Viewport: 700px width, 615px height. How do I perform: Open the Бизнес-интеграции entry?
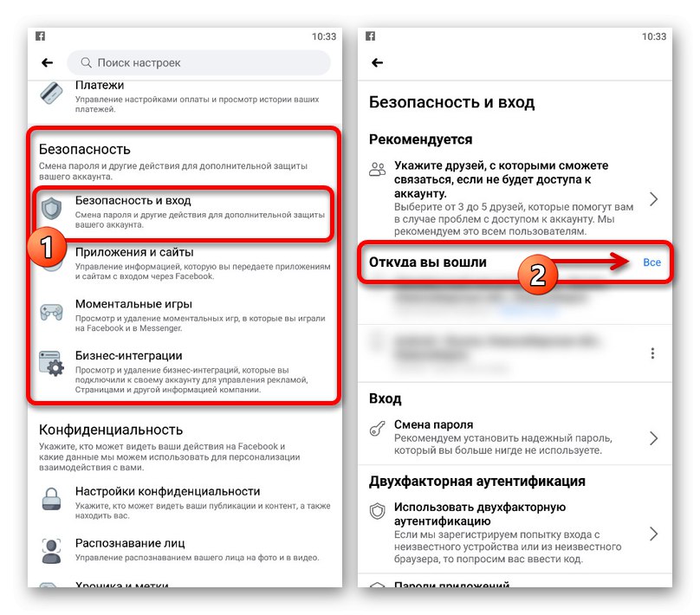click(184, 372)
